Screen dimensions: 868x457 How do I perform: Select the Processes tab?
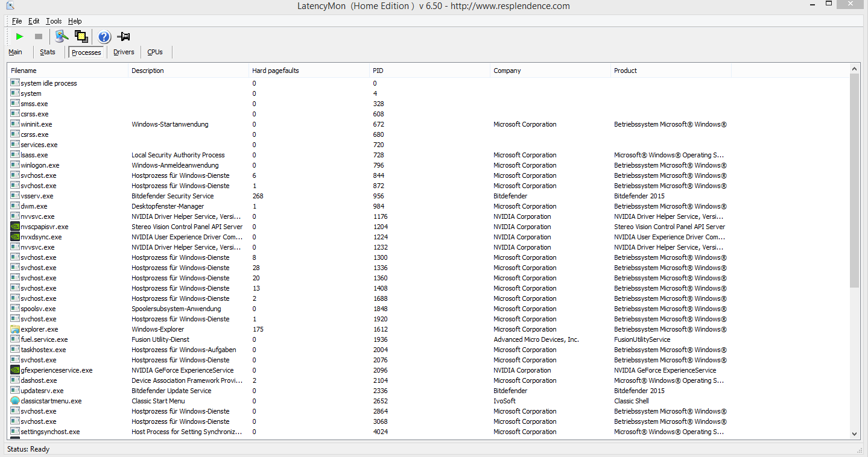pos(86,52)
